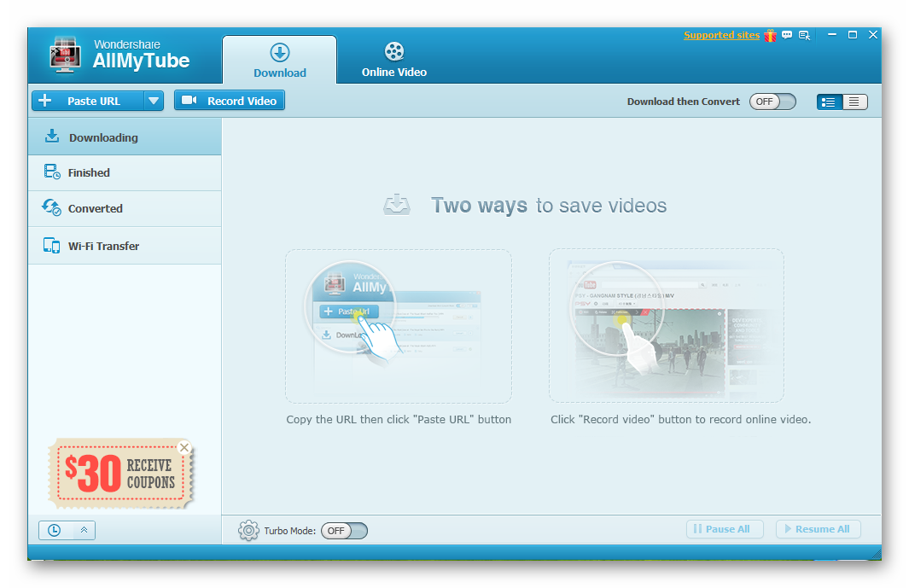This screenshot has height=588, width=909.
Task: Click the Paste URL button
Action: coord(88,101)
